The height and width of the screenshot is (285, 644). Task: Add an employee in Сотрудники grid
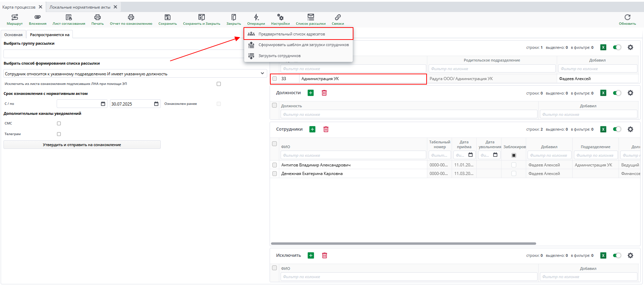(312, 129)
